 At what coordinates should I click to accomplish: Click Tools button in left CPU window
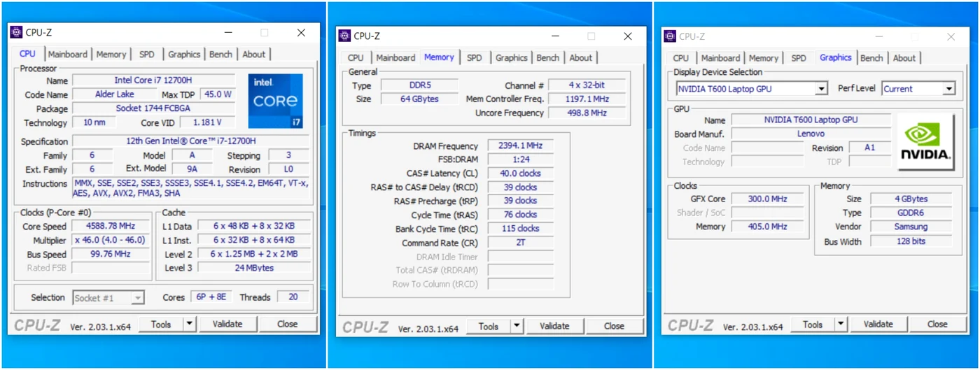(x=161, y=325)
